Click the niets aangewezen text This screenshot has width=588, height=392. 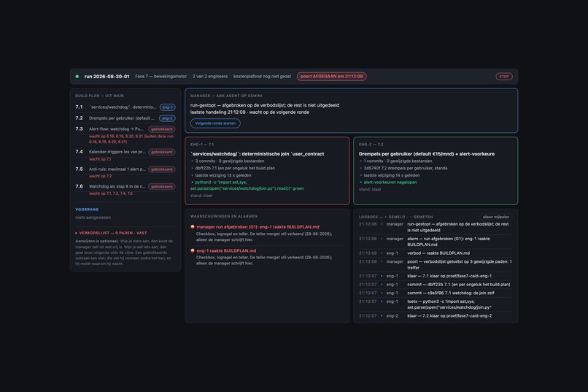(93, 218)
